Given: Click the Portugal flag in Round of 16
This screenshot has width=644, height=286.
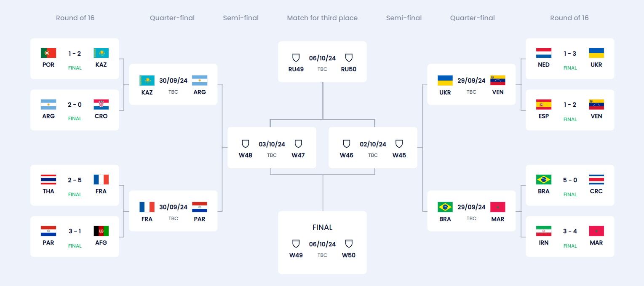Looking at the screenshot, I should [x=48, y=53].
